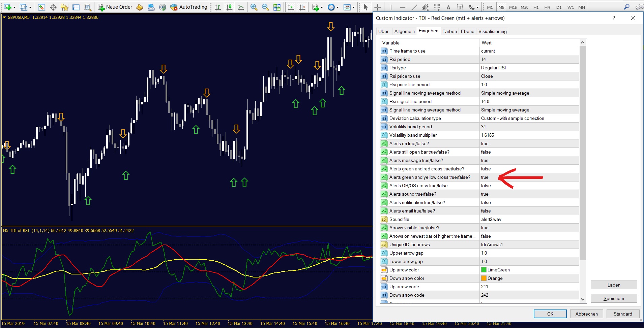
Task: Toggle chart auto scroll
Action: 291,7
